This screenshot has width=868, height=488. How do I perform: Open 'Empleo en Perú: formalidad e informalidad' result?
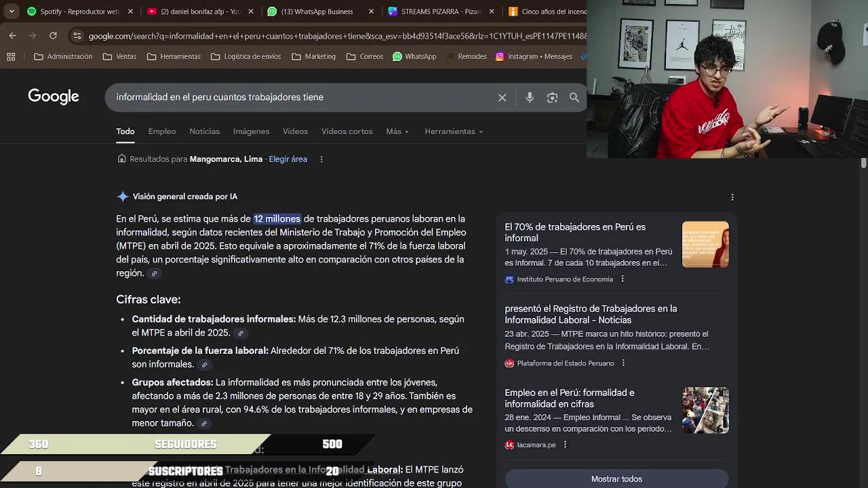tap(570, 399)
